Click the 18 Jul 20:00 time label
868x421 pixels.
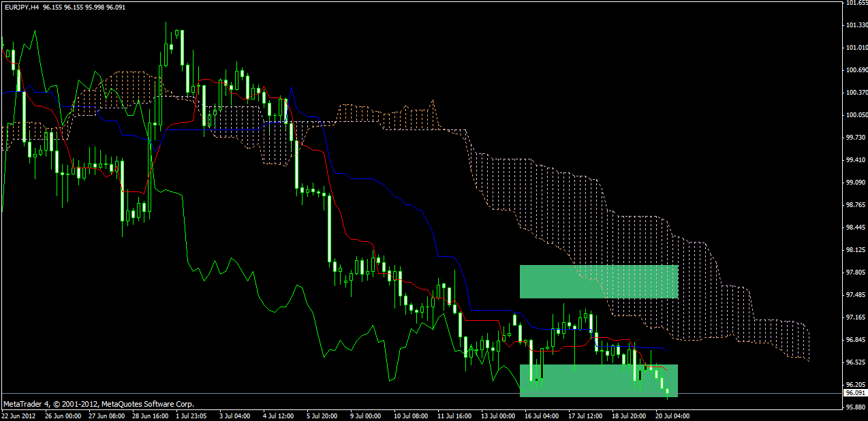pyautogui.click(x=627, y=415)
